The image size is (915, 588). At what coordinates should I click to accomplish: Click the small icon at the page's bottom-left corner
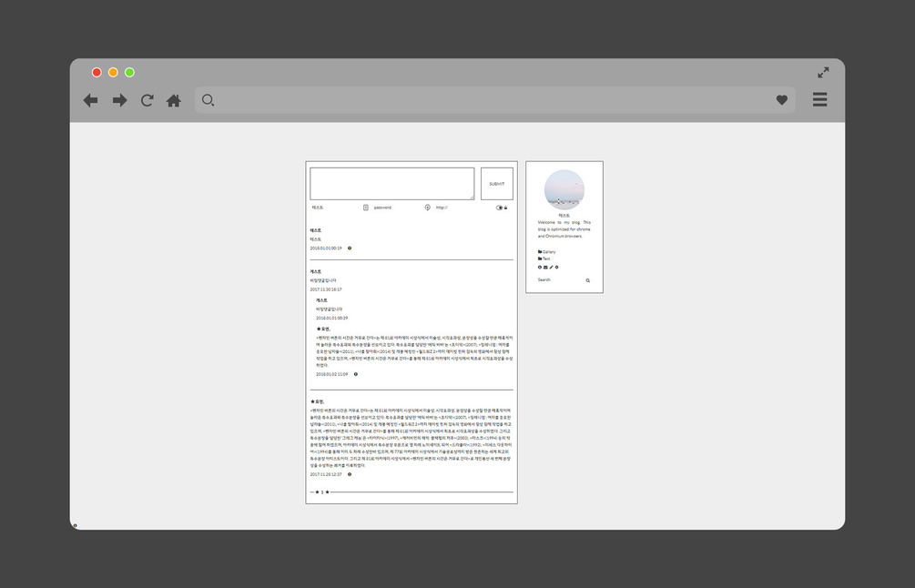75,525
